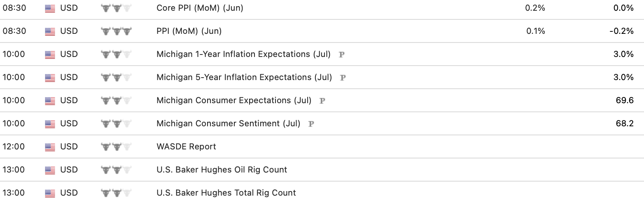Open U.S. Baker Hughes Oil Rig Count
This screenshot has height=208, width=644.
click(222, 170)
